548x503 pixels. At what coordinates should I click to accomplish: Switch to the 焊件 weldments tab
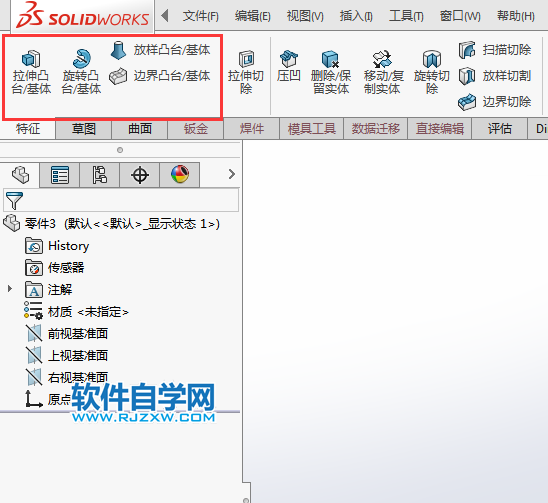(252, 129)
